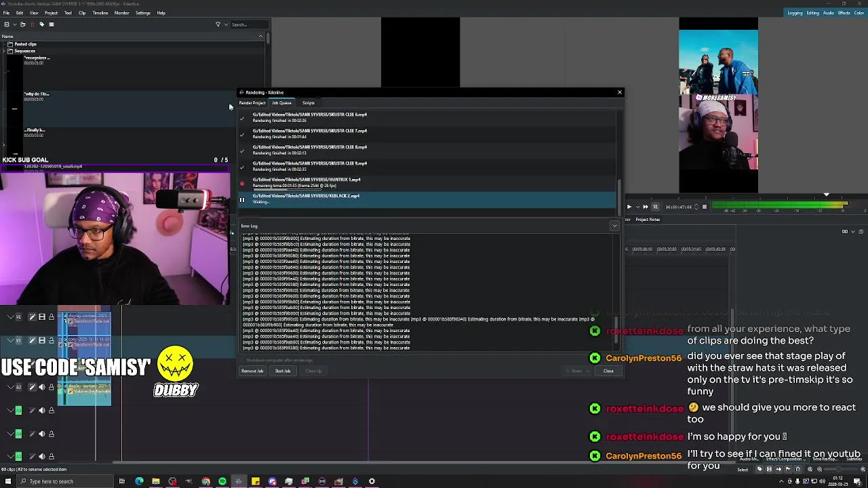Toggle A2 track effects wand icon
The height and width of the screenshot is (488, 868).
[x=32, y=387]
